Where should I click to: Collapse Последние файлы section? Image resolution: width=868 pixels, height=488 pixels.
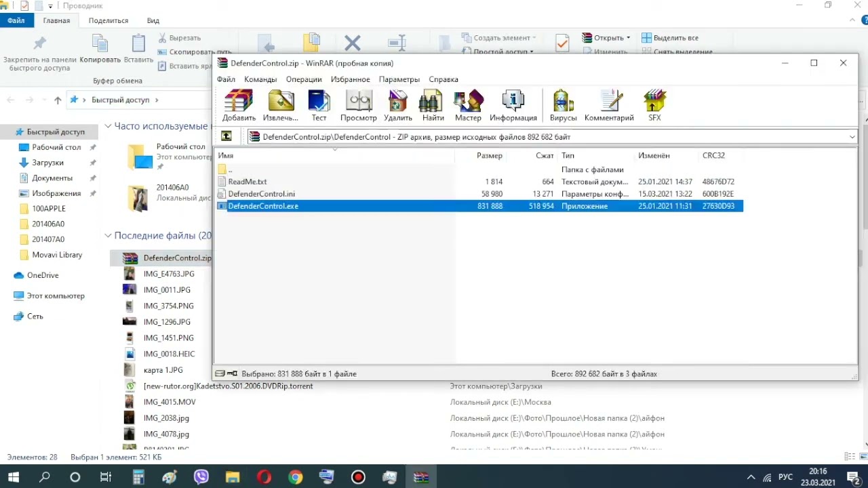tap(108, 236)
